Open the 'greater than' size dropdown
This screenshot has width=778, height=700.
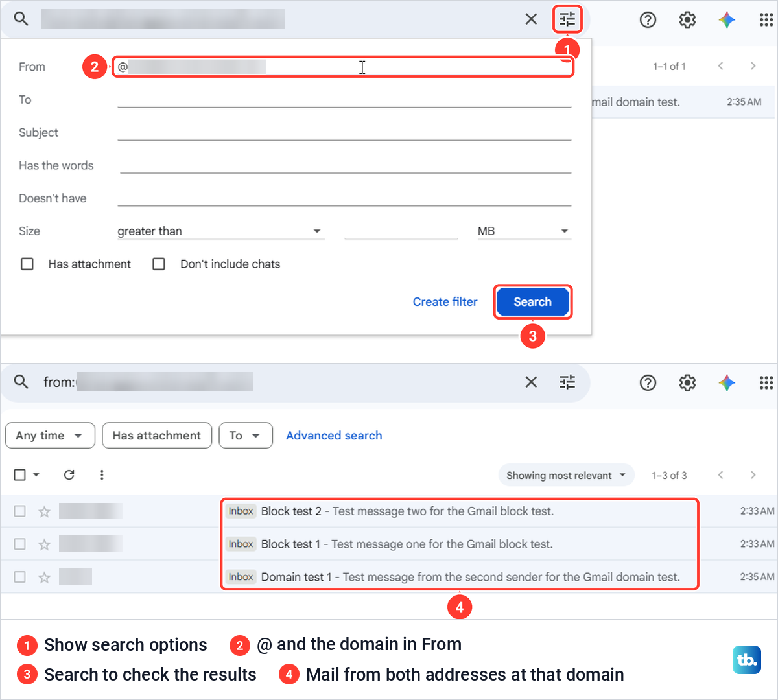[220, 231]
